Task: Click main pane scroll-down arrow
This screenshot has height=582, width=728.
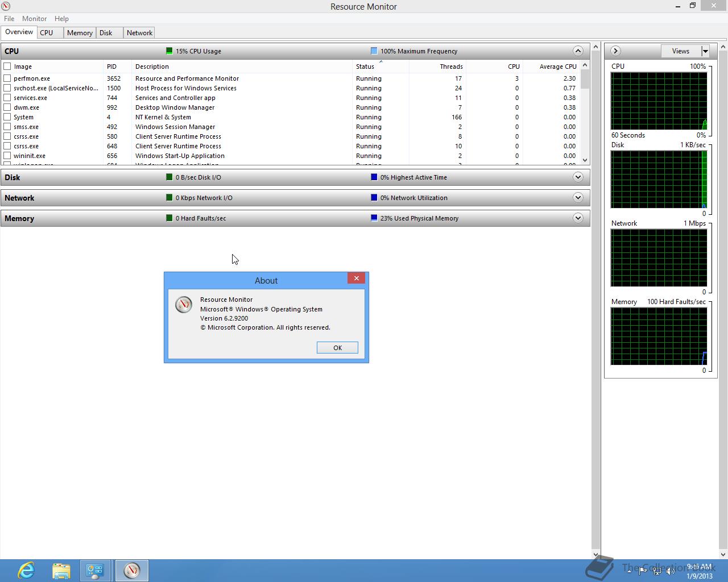Action: 595,554
